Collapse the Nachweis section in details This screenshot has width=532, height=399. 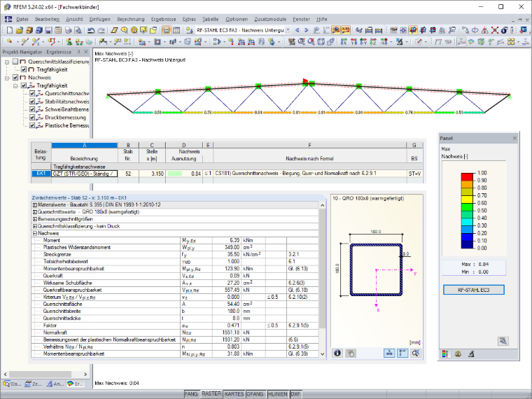click(34, 233)
